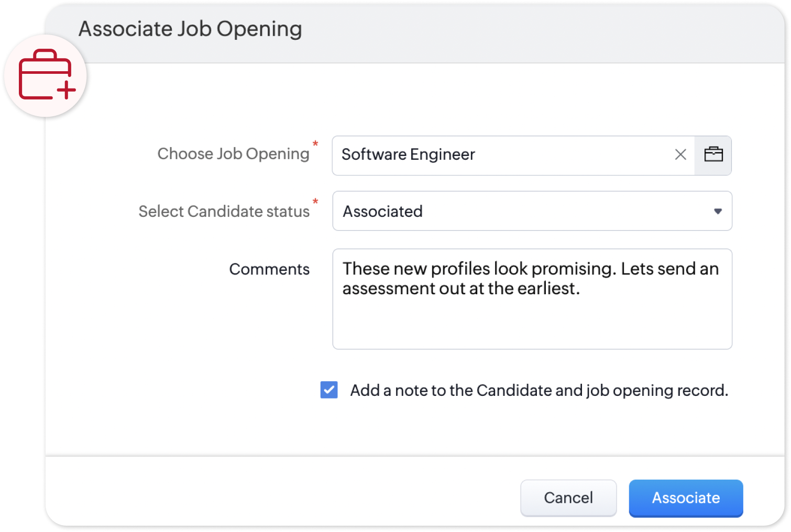Uncheck the add-a-note checkbox
The height and width of the screenshot is (532, 791).
(x=329, y=390)
